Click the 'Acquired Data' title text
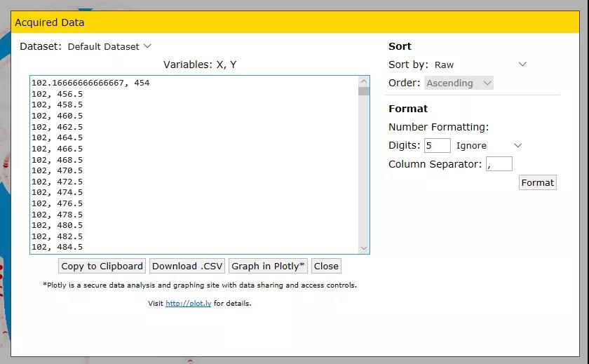Viewport: 589px width, 364px height. point(50,22)
